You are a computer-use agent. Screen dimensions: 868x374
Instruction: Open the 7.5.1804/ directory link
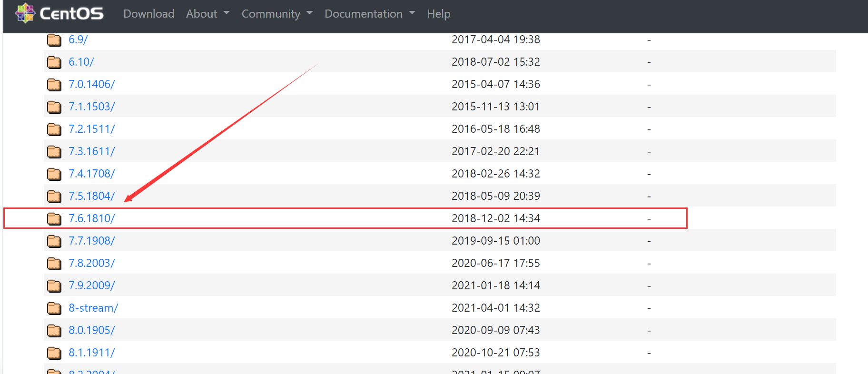pyautogui.click(x=92, y=196)
